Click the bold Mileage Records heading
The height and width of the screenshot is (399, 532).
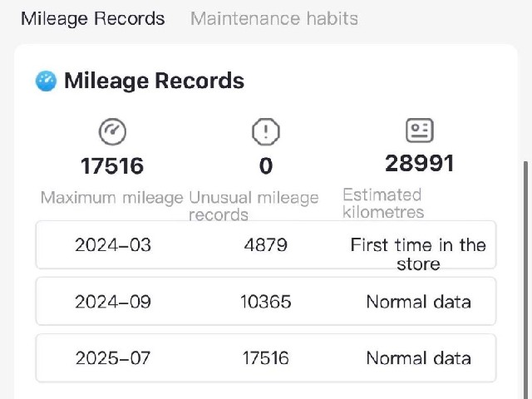[155, 81]
